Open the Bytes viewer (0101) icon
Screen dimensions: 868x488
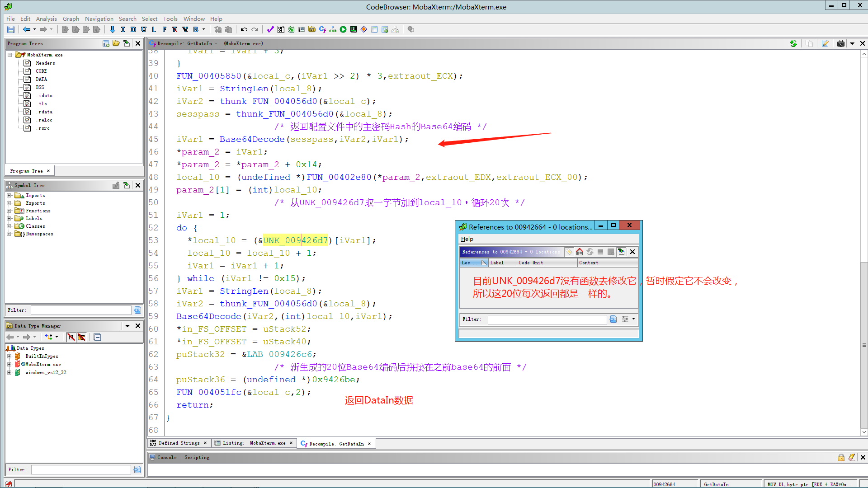[281, 29]
